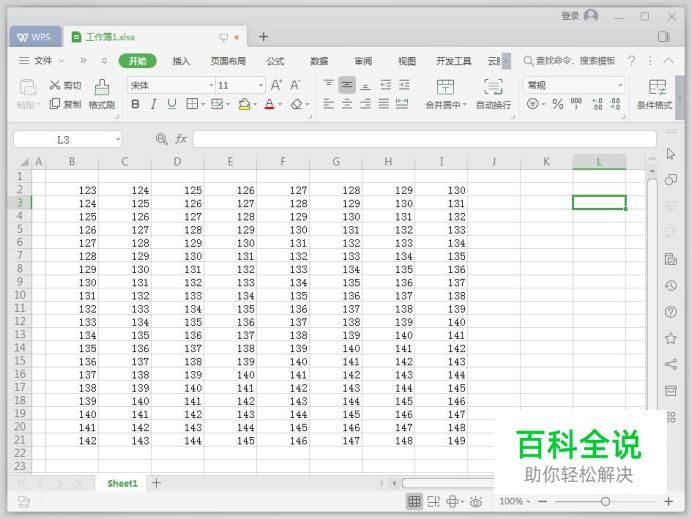
Task: Select the Sheet1 tab
Action: coord(123,483)
